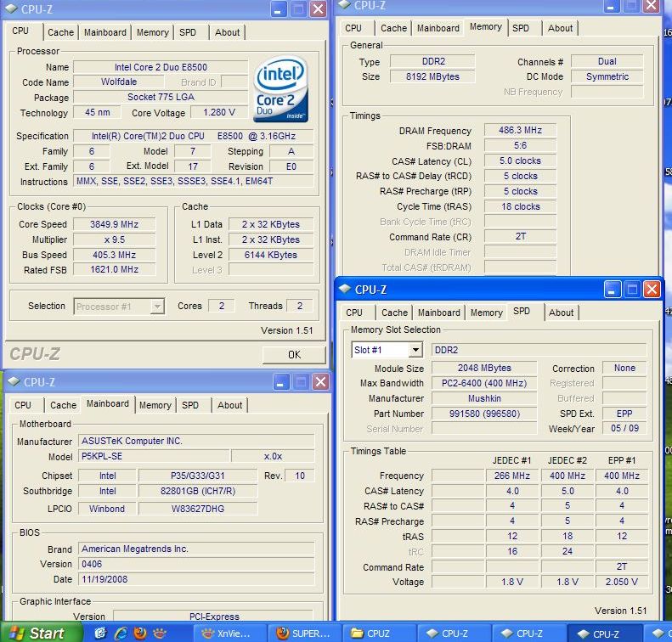
Task: Open the system menu icon of the processor CPU-Z window
Action: 12,8
